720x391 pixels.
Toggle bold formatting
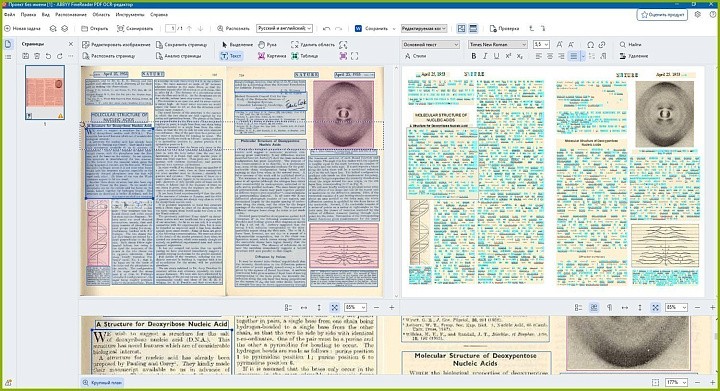473,56
